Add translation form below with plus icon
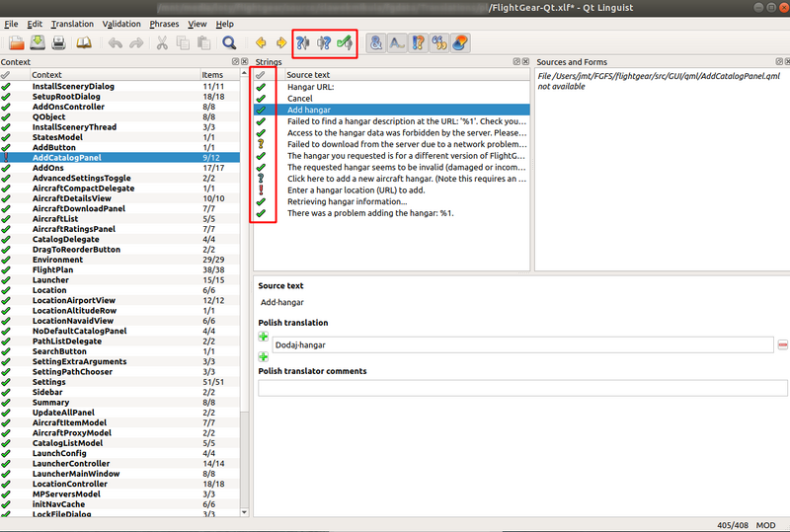 point(263,357)
